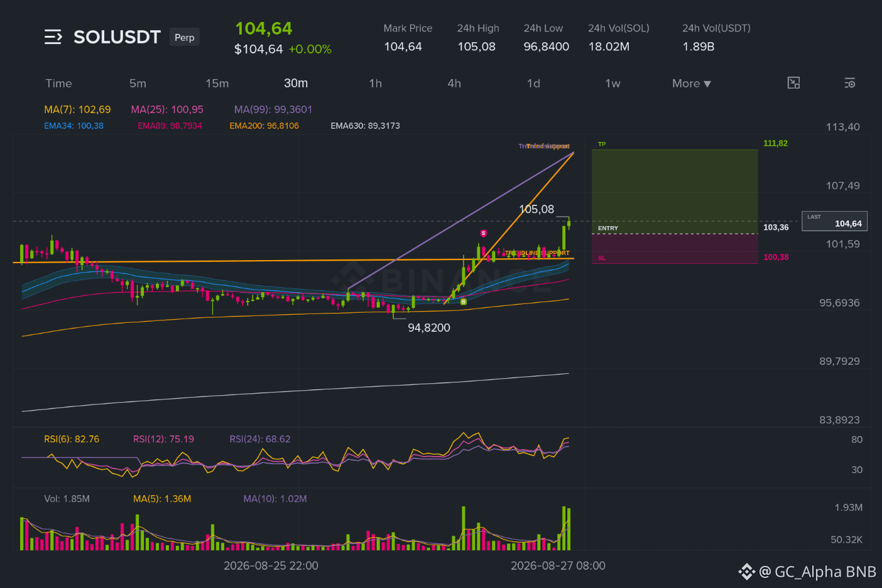Click the ENTRY level value 103,36
882x588 pixels.
pyautogui.click(x=776, y=227)
